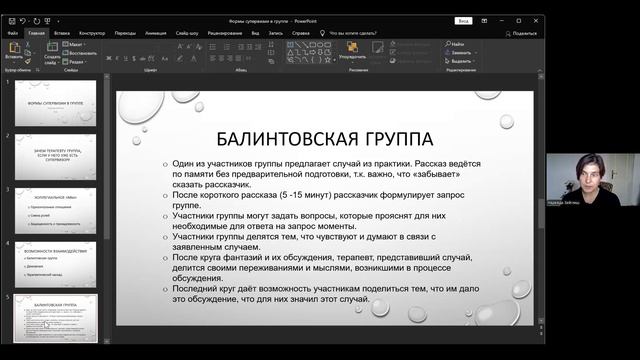Undo the last action
Viewport: 640px width, 360px height.
tap(22, 21)
